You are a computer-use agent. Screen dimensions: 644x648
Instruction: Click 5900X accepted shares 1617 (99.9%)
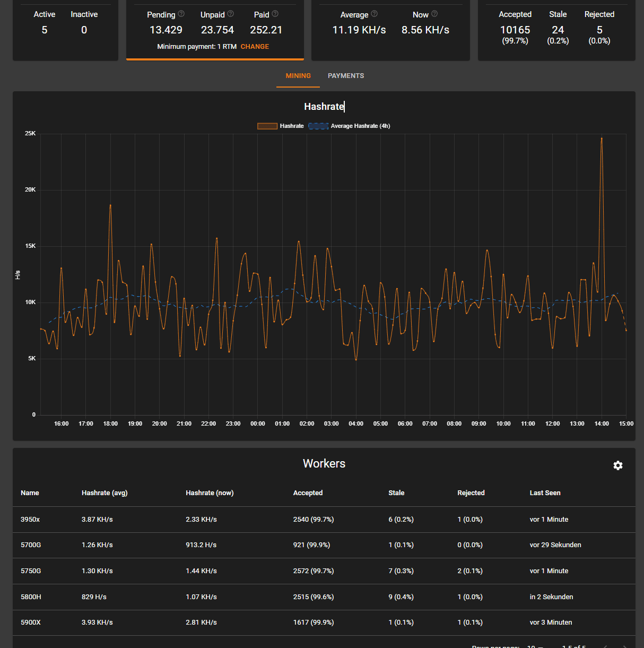pos(314,623)
